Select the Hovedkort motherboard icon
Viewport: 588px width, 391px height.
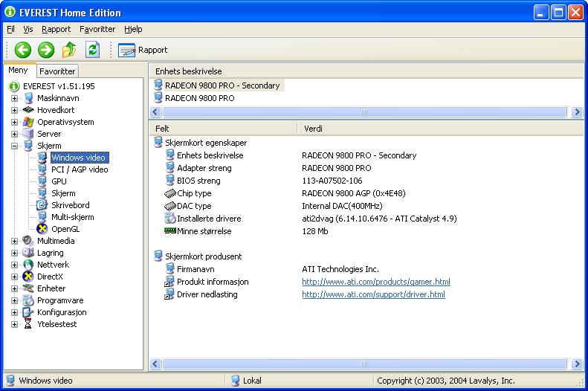click(28, 110)
